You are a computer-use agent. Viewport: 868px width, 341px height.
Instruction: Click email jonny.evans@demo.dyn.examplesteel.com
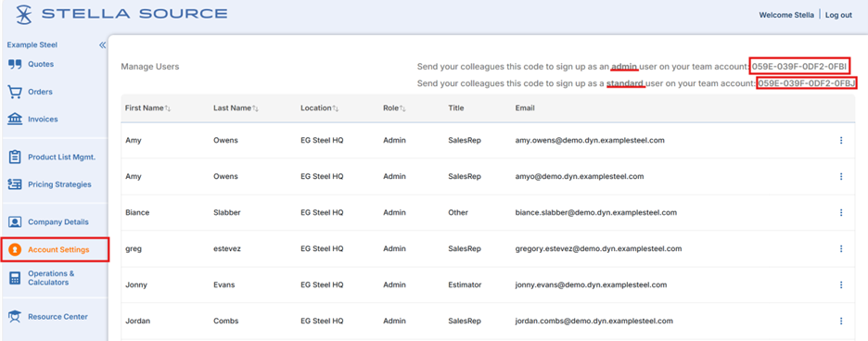(x=591, y=284)
